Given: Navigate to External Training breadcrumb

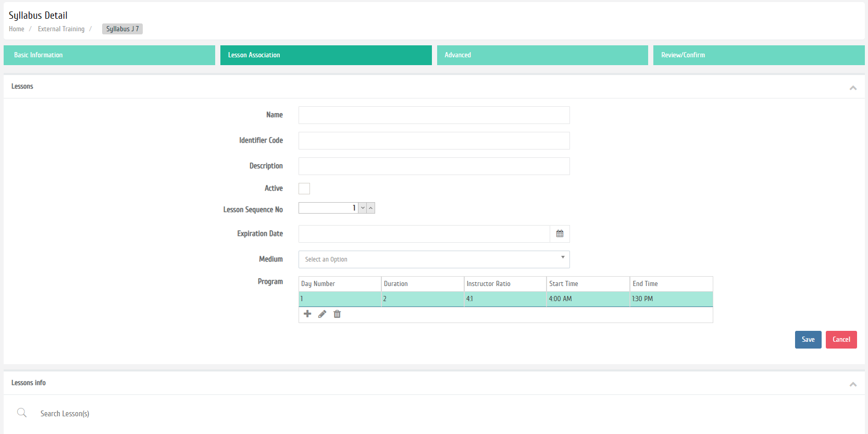Looking at the screenshot, I should (x=61, y=29).
